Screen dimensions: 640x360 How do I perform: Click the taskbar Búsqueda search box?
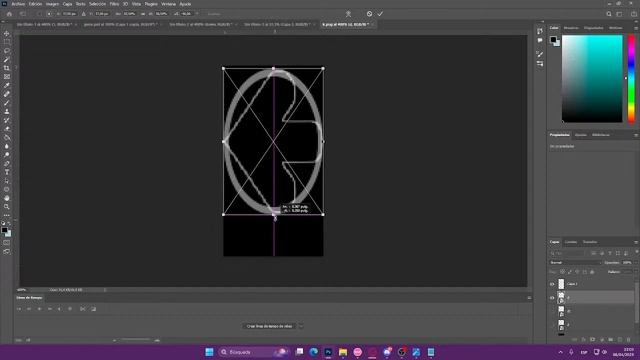coord(253,352)
